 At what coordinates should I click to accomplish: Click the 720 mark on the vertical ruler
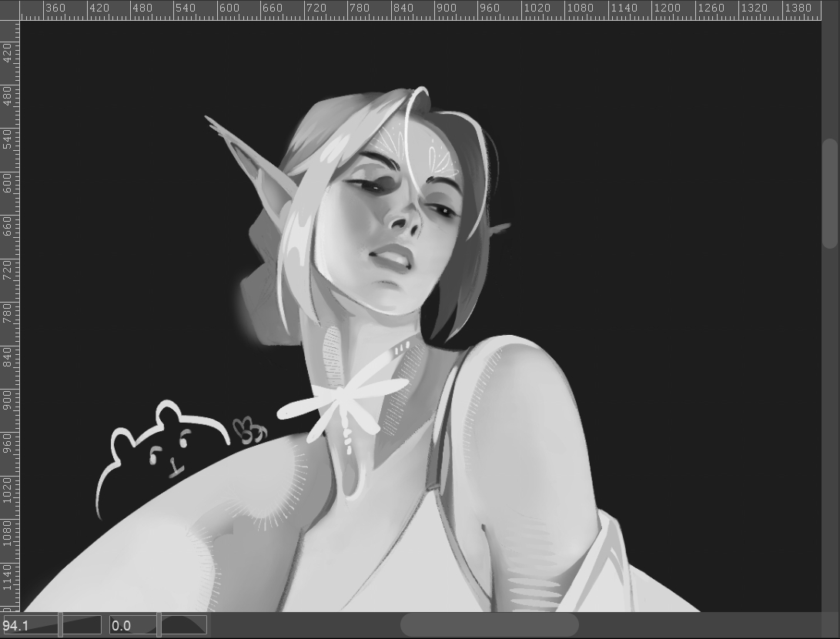(8, 269)
